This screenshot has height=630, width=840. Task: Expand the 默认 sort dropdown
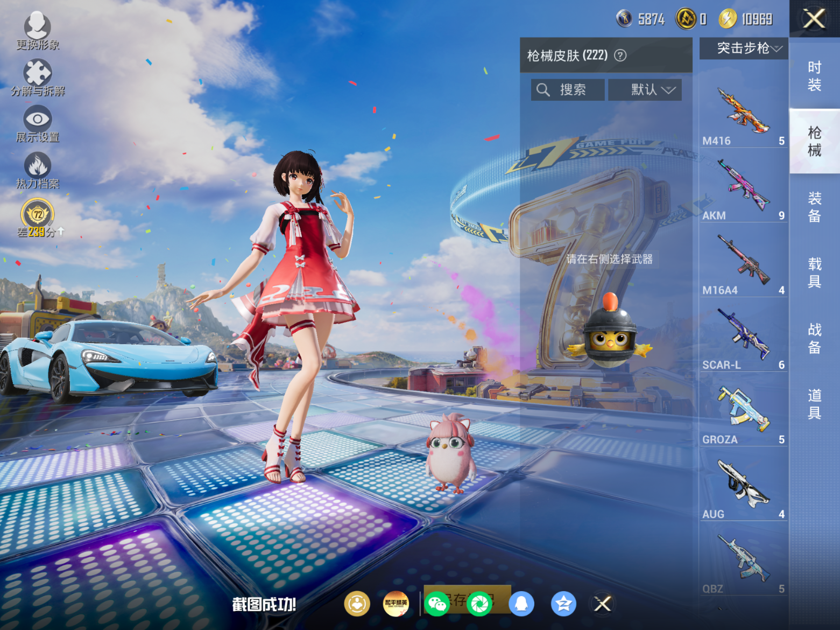[x=645, y=89]
